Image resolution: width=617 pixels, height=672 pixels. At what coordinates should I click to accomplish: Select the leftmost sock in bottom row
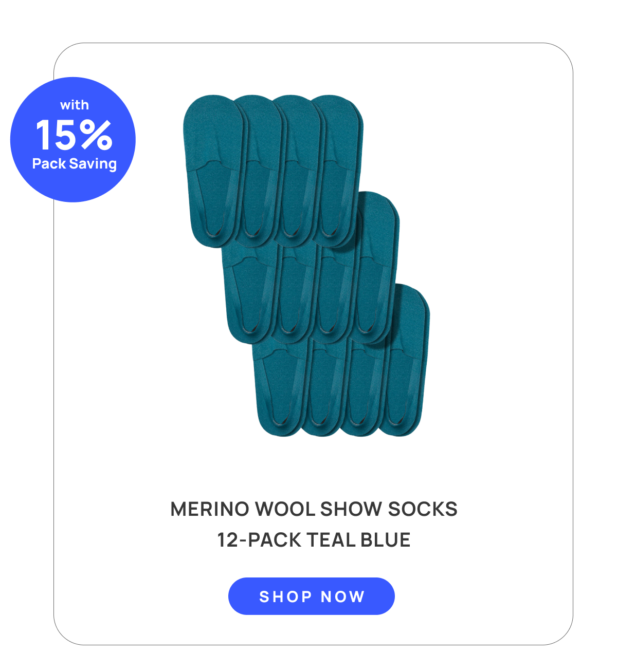pyautogui.click(x=280, y=388)
